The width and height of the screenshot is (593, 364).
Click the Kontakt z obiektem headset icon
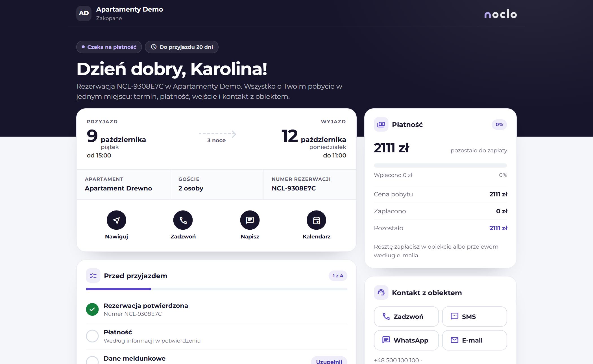coord(381,293)
